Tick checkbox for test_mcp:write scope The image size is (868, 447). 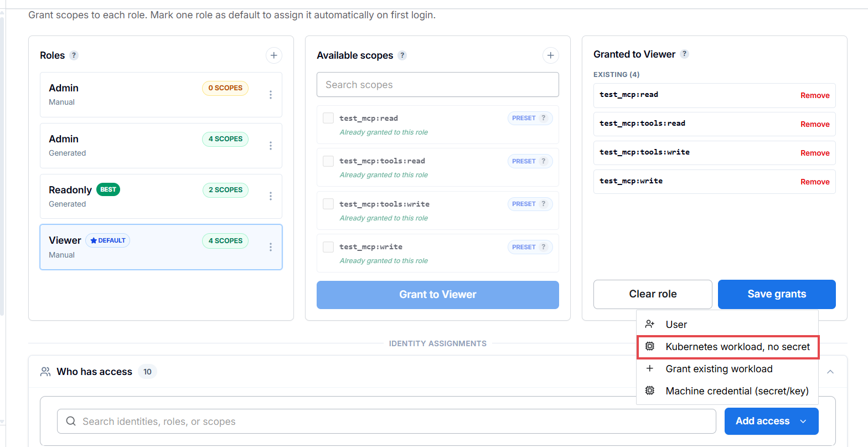[328, 247]
